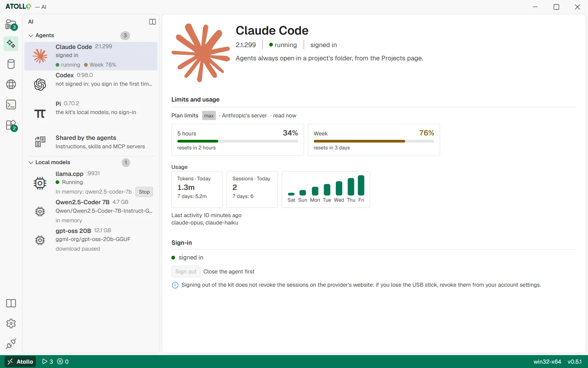Screen dimensions: 588x368
Task: Click the max plan badge
Action: pos(209,116)
